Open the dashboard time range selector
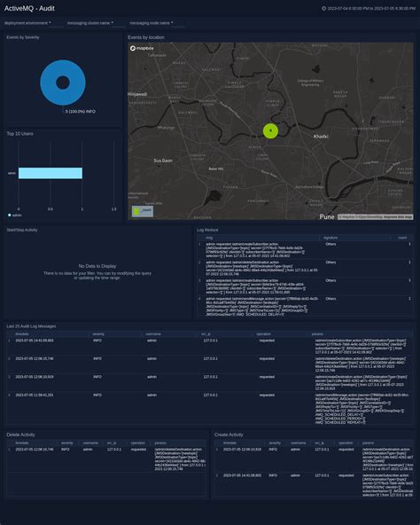Viewport: 420px width, 525px height. click(x=369, y=8)
